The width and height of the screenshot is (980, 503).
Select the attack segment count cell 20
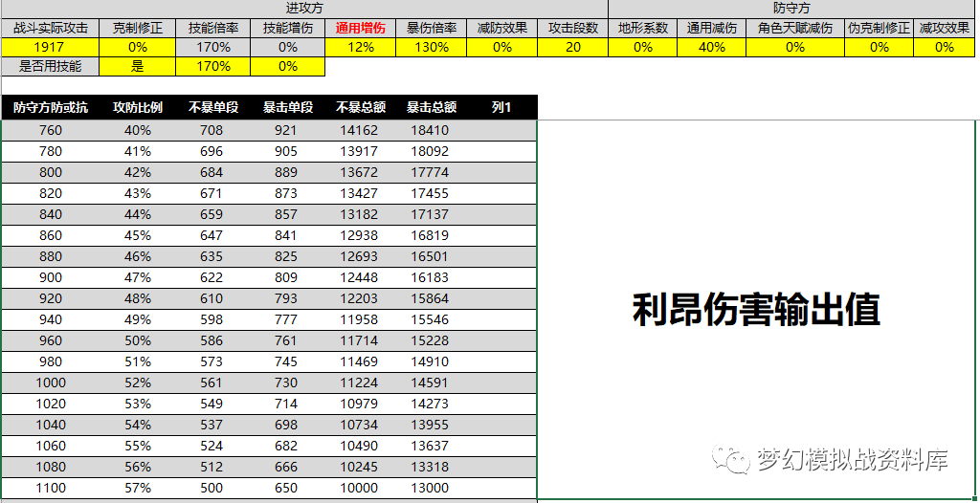[573, 48]
